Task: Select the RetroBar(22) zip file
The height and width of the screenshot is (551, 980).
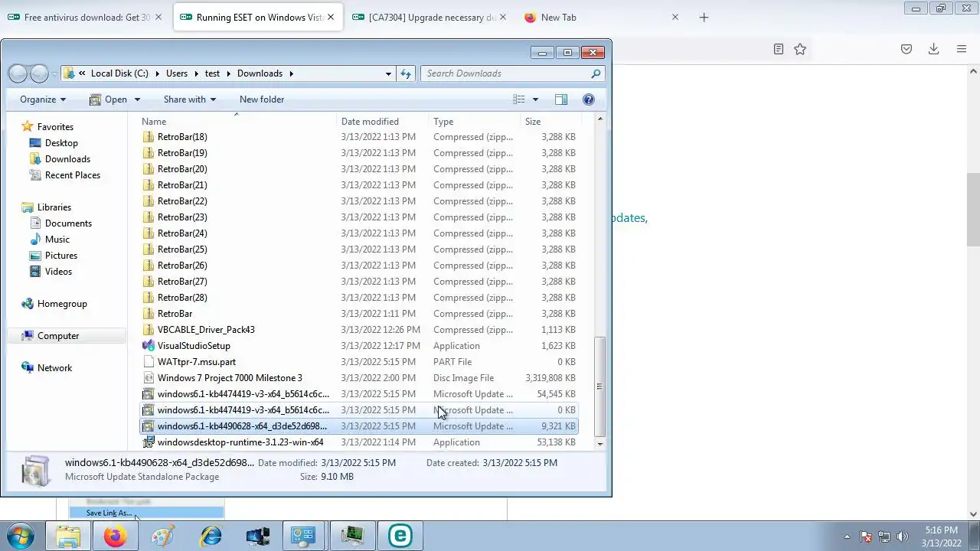Action: click(358, 201)
